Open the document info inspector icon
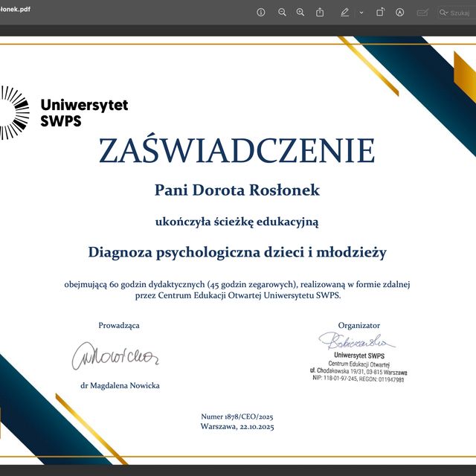The width and height of the screenshot is (476, 476). point(261,13)
